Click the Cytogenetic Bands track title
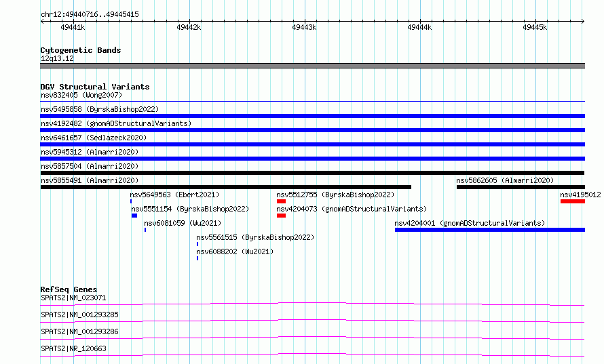Image resolution: width=604 pixels, height=364 pixels. (81, 50)
